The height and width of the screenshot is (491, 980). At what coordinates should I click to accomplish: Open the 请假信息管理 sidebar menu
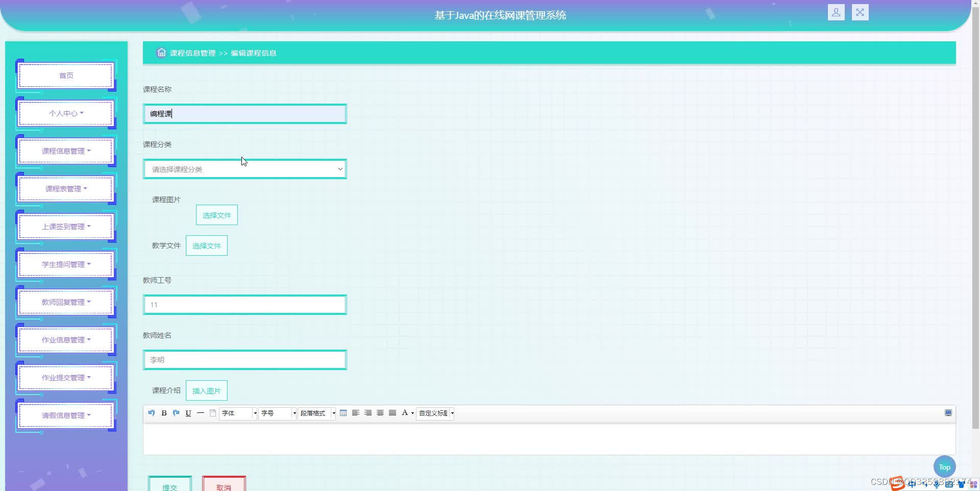pos(66,415)
